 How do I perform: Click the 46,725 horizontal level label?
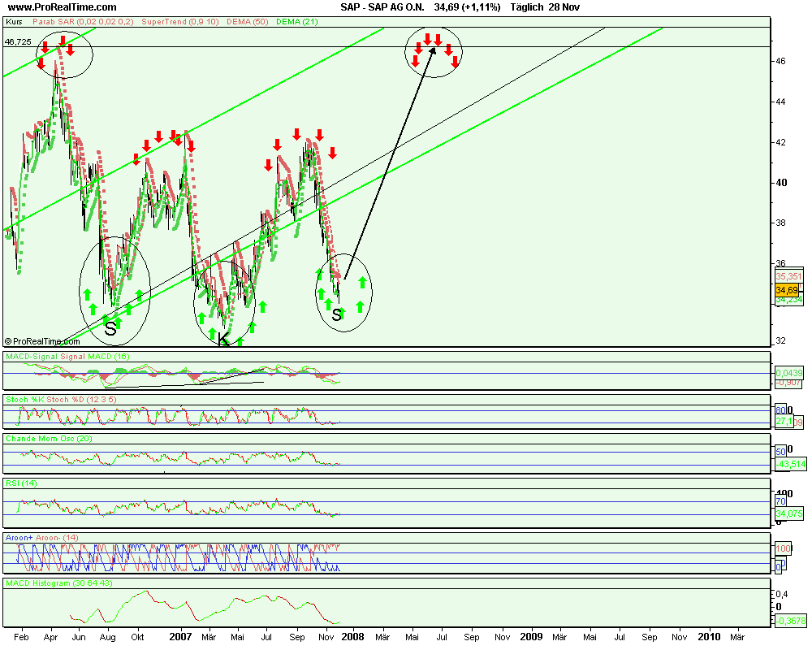(18, 41)
